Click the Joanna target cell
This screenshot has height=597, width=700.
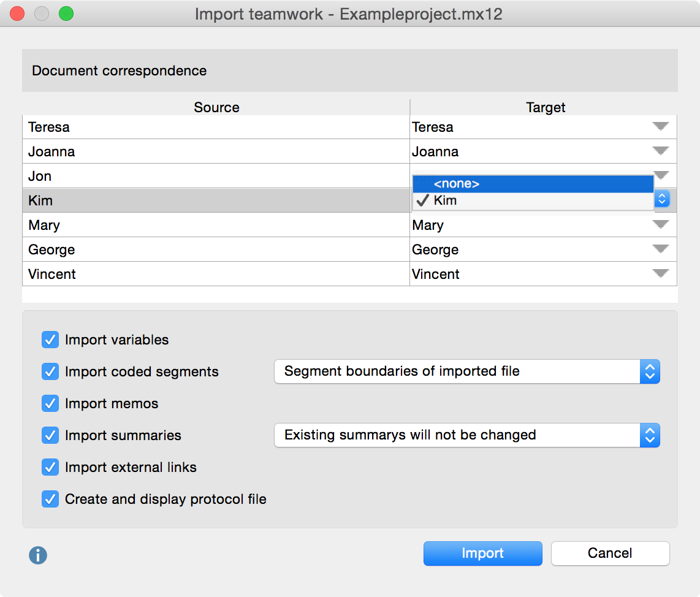[x=543, y=151]
